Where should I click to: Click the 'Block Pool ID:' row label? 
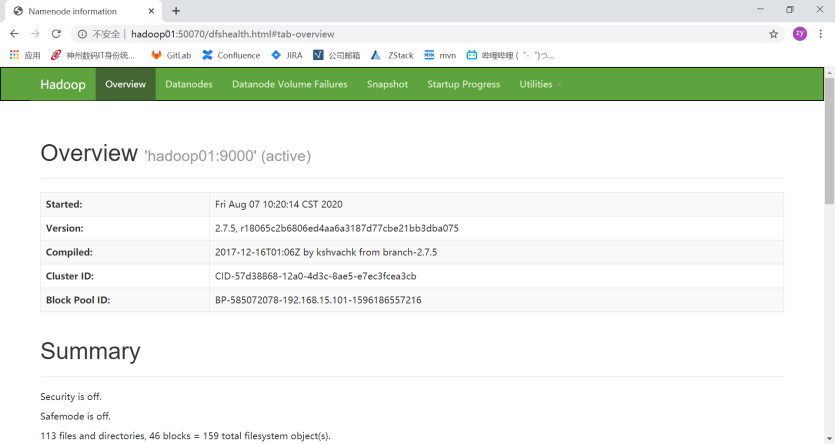[x=78, y=300]
